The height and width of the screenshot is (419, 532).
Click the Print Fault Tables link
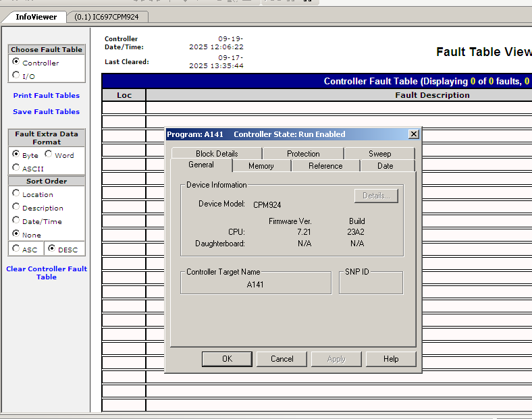tap(46, 96)
